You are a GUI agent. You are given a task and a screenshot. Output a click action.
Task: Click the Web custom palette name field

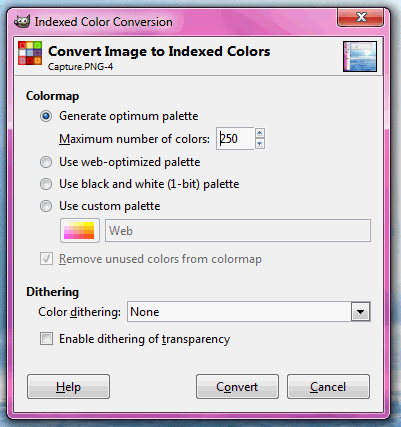[238, 231]
